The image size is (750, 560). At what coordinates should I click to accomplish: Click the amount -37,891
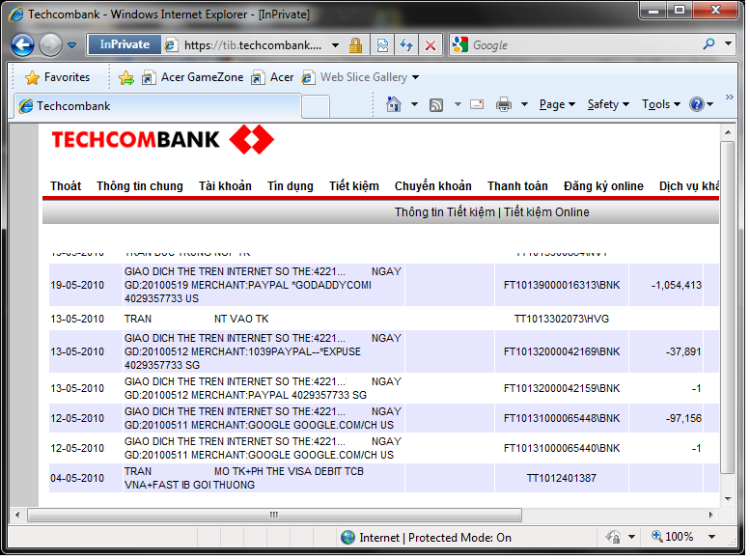click(x=683, y=351)
